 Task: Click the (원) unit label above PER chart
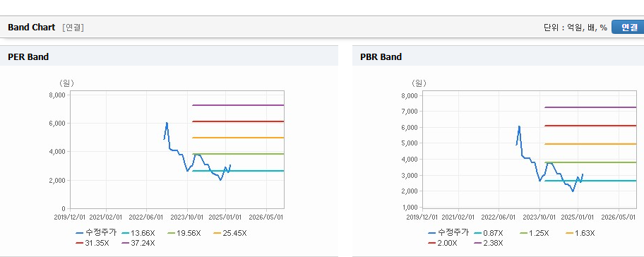tap(67, 83)
